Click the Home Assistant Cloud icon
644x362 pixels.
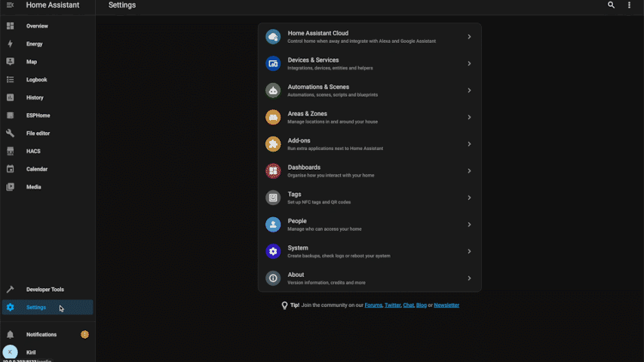tap(273, 36)
